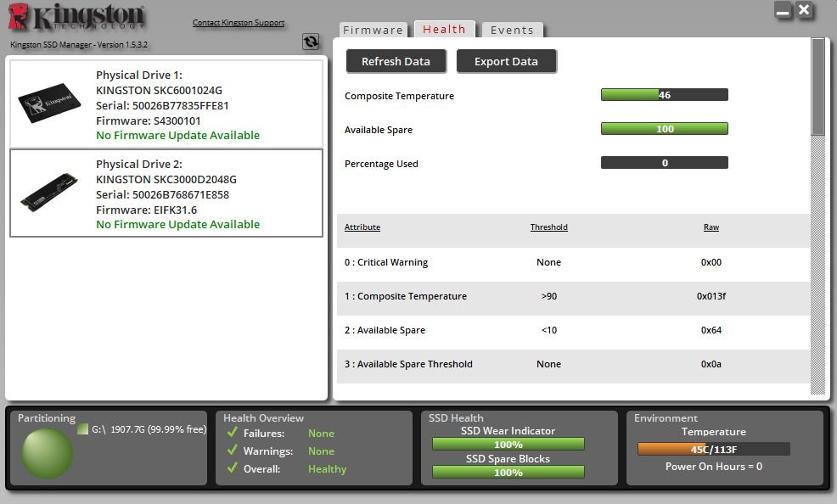Switch to the Health tab
Image resolution: width=837 pixels, height=504 pixels.
click(x=444, y=30)
